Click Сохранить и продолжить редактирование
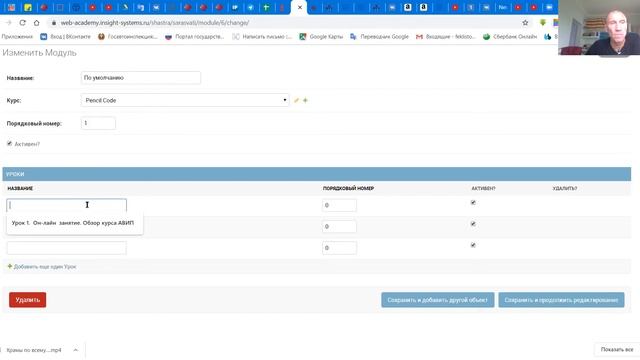This screenshot has height=360, width=640. [561, 300]
